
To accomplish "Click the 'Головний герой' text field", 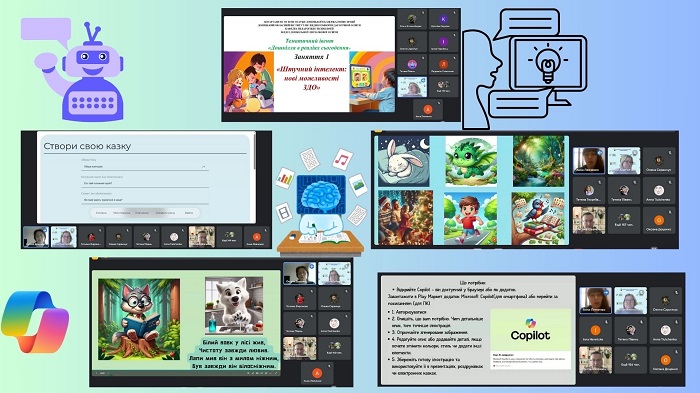I will coord(145,183).
